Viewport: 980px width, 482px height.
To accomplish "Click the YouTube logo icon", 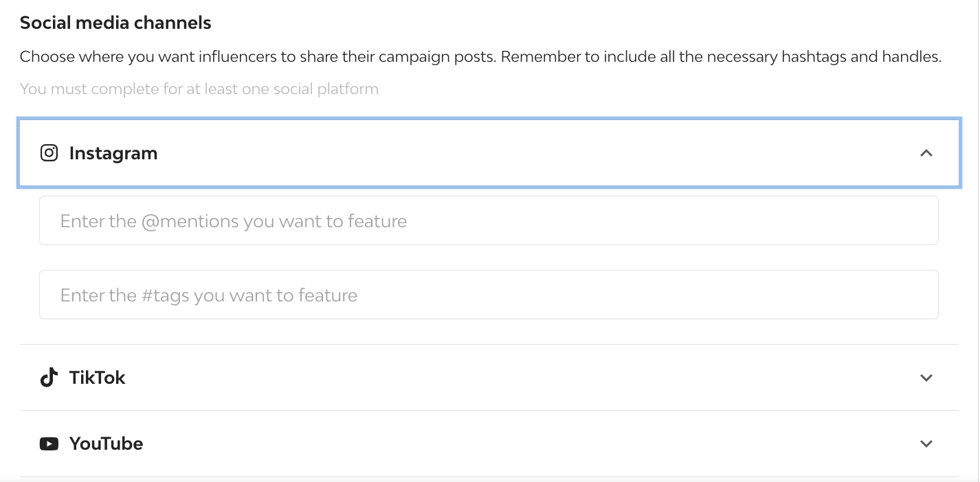I will (49, 444).
